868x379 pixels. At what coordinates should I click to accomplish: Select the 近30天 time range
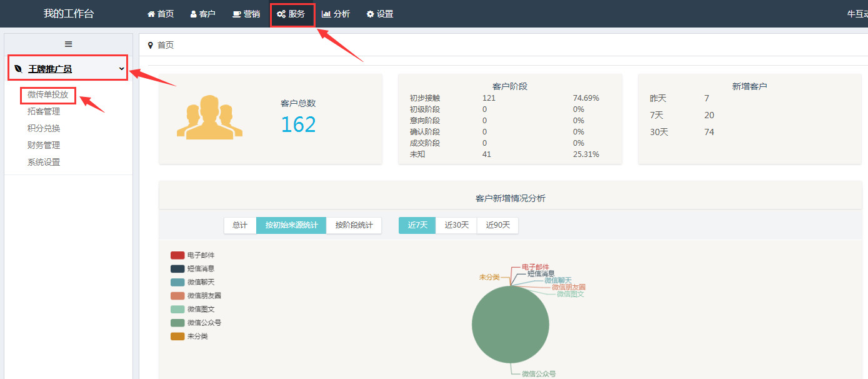(x=456, y=225)
